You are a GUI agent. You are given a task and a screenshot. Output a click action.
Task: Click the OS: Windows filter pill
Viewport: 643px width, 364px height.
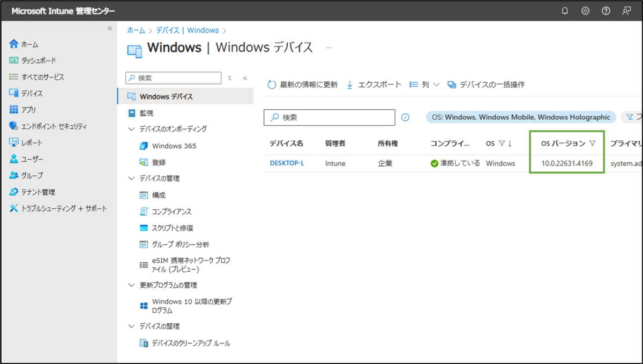click(x=520, y=117)
